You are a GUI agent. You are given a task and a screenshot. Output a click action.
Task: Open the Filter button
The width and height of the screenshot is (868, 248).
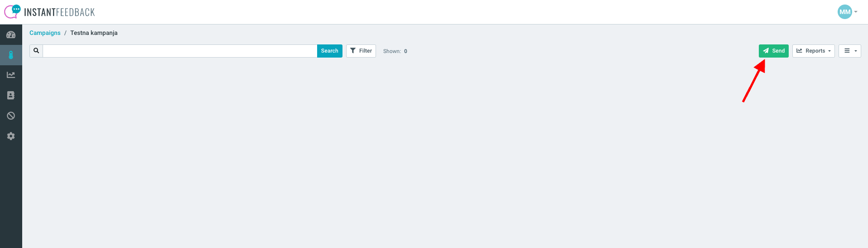pos(361,51)
